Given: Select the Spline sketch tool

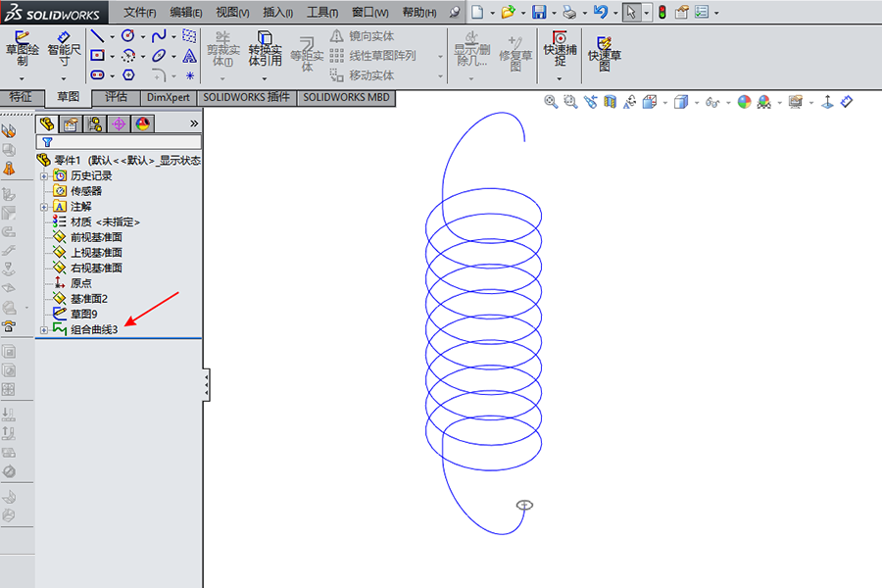Looking at the screenshot, I should pyautogui.click(x=159, y=36).
